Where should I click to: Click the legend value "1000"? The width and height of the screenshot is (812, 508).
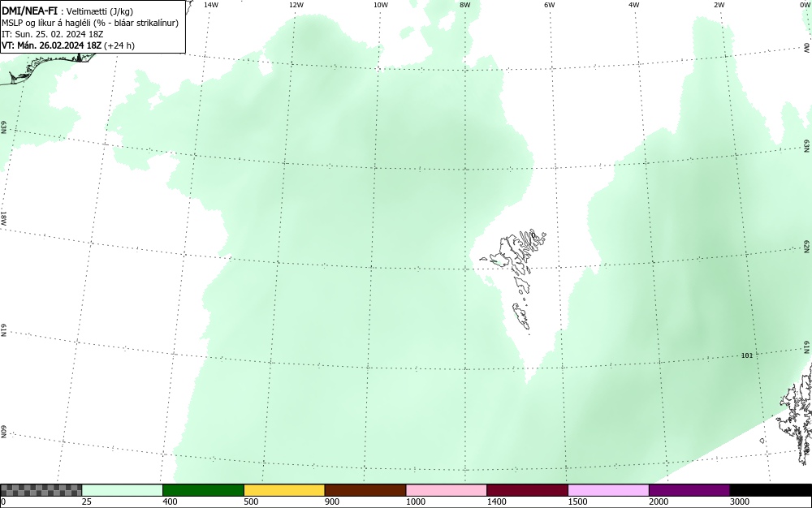pyautogui.click(x=416, y=502)
